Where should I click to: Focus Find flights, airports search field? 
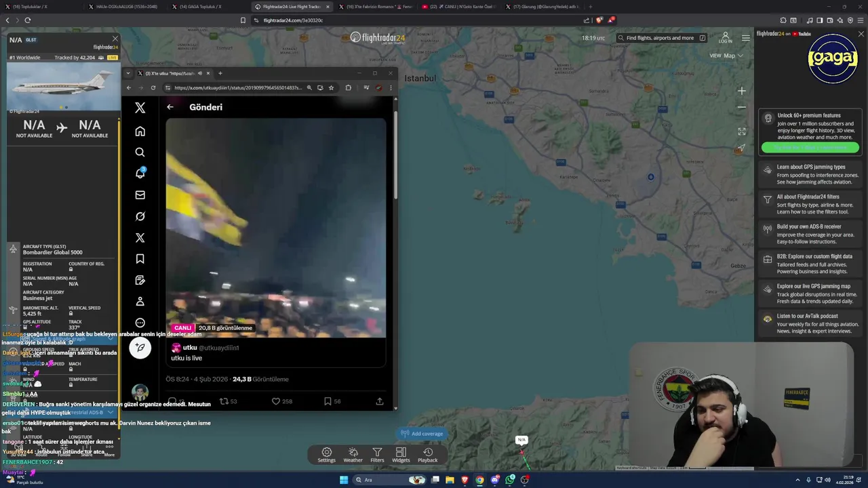point(662,38)
